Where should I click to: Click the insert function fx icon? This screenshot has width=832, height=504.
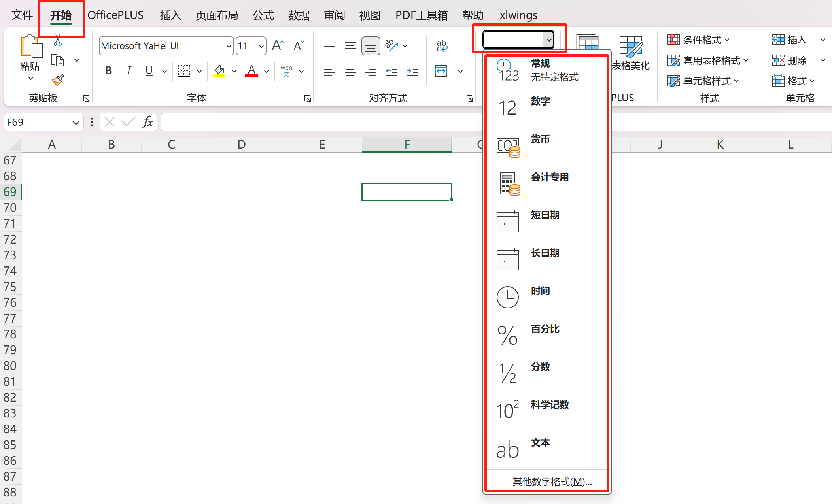click(x=147, y=122)
